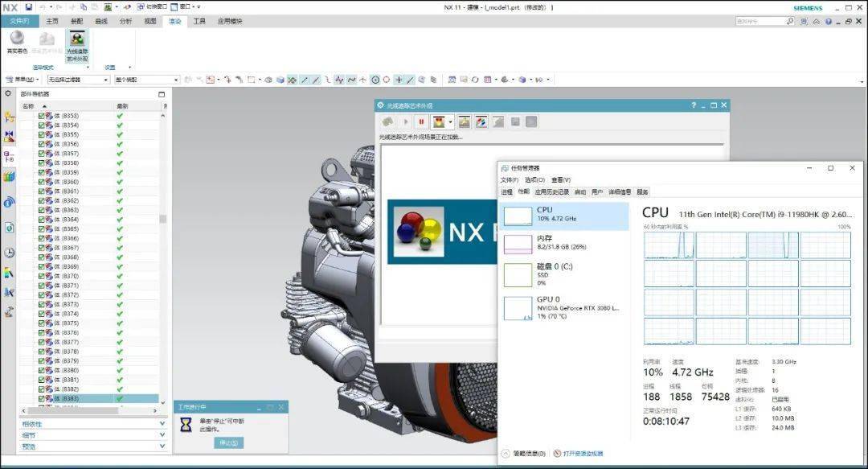Switch to the 分析 (Analysis) ribbon tab
This screenshot has height=469, width=868.
coord(125,21)
